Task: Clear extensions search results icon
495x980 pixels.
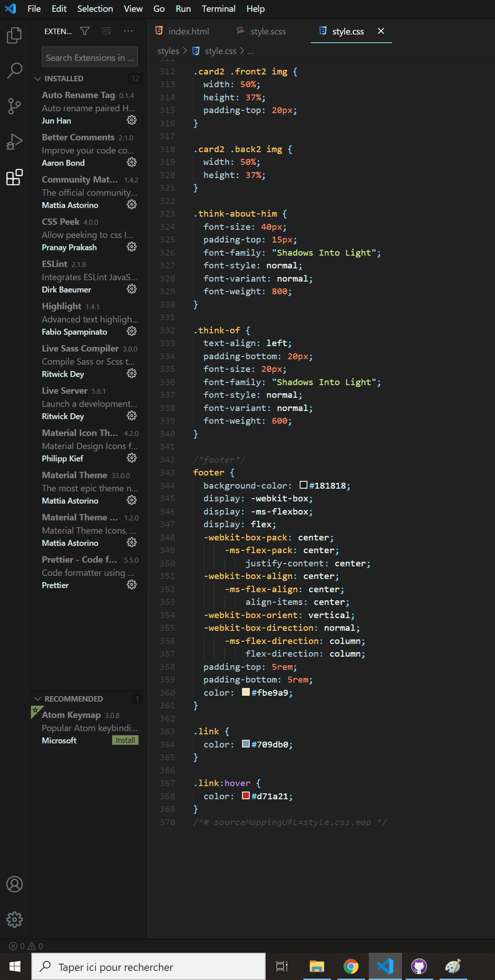Action: point(106,31)
